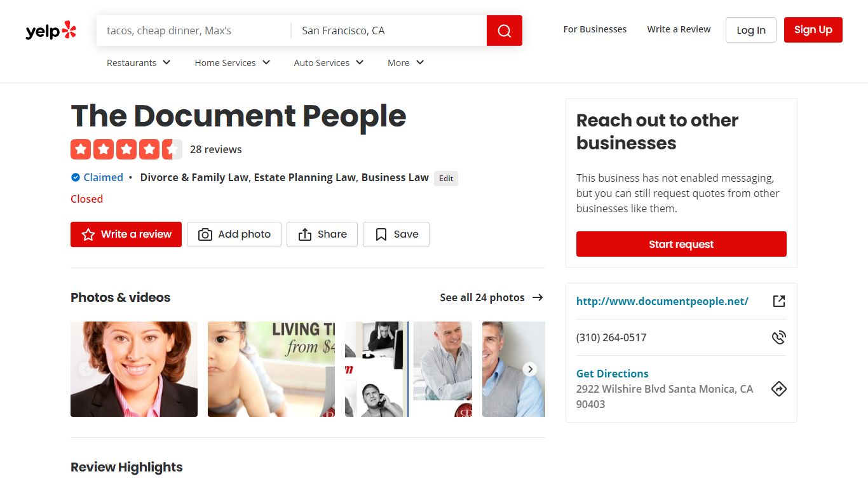Image resolution: width=868 pixels, height=488 pixels.
Task: Click previous arrow on photo carousel
Action: [x=85, y=369]
